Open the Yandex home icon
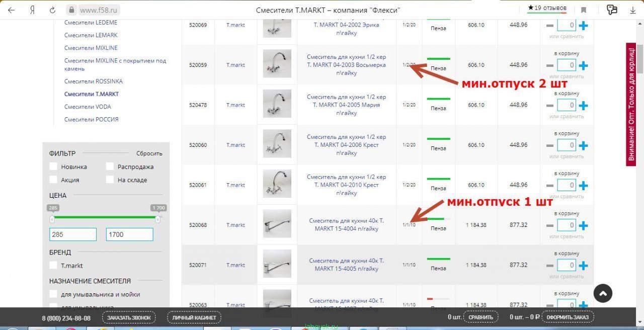Screen dimensions: 644x330 click(x=32, y=10)
